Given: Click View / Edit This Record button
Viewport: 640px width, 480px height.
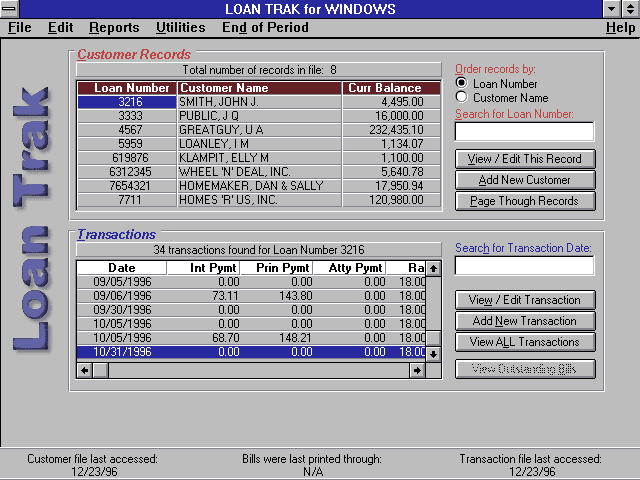Looking at the screenshot, I should (x=525, y=159).
